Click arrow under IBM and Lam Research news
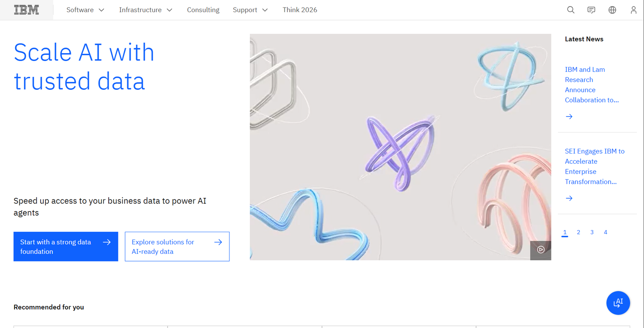 click(x=569, y=116)
